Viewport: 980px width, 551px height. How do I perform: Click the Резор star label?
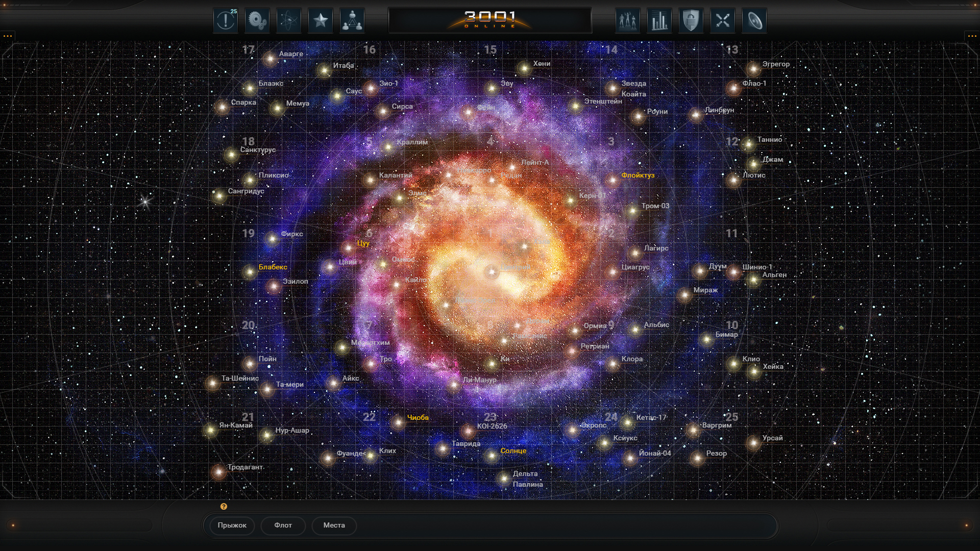point(717,454)
